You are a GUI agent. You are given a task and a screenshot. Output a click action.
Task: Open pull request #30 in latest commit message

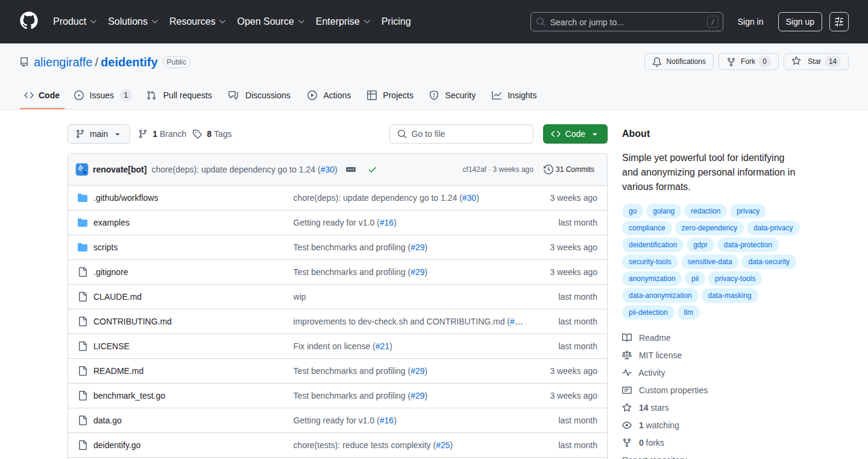(x=327, y=169)
